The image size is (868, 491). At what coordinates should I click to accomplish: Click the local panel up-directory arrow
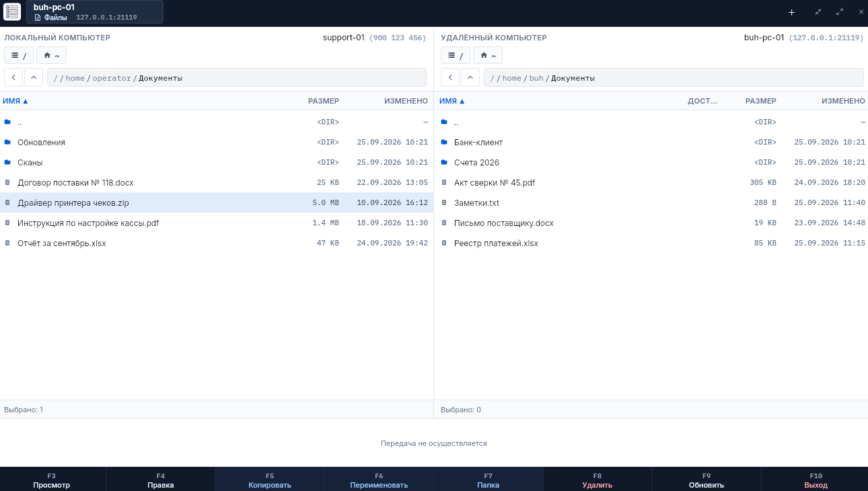click(x=34, y=77)
